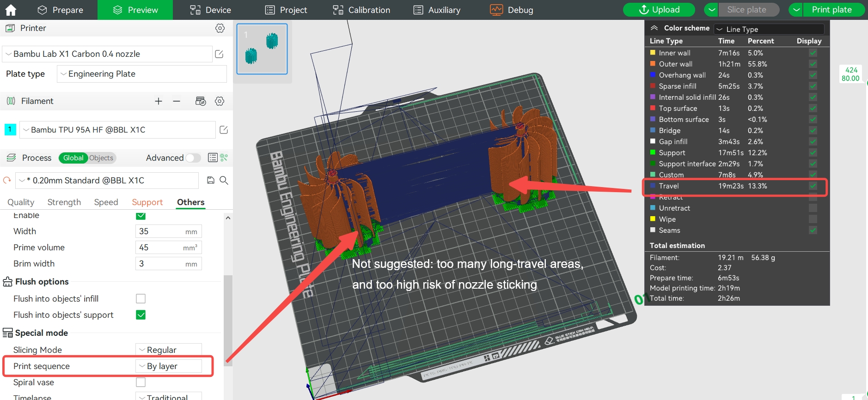
Task: Hide Seams display in the legend
Action: (813, 230)
